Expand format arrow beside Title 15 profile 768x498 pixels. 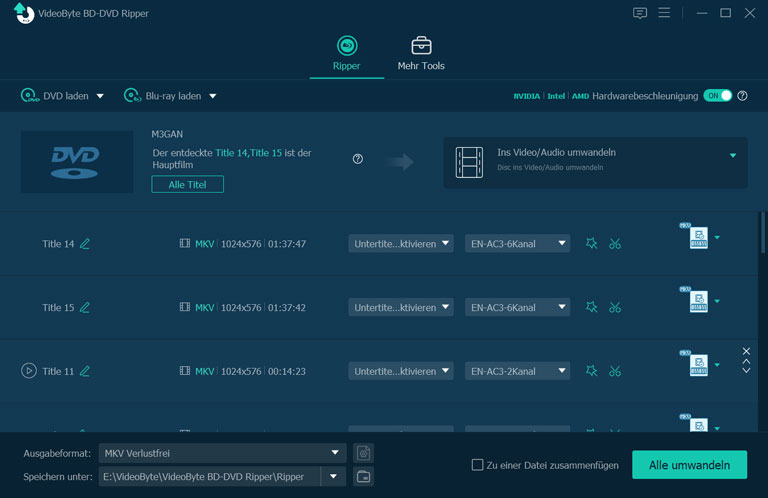coord(717,301)
